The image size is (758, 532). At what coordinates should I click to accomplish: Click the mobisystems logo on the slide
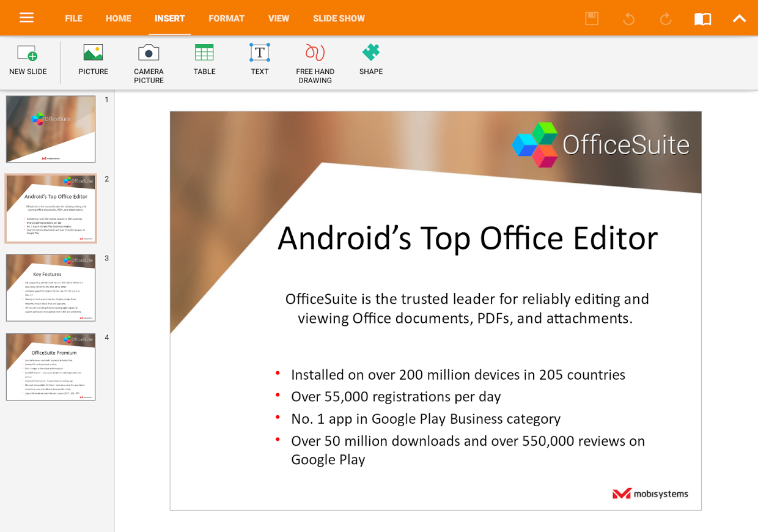[650, 493]
